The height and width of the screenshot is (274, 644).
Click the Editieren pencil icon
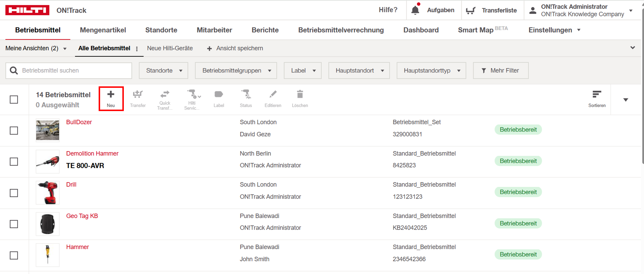pos(273,94)
